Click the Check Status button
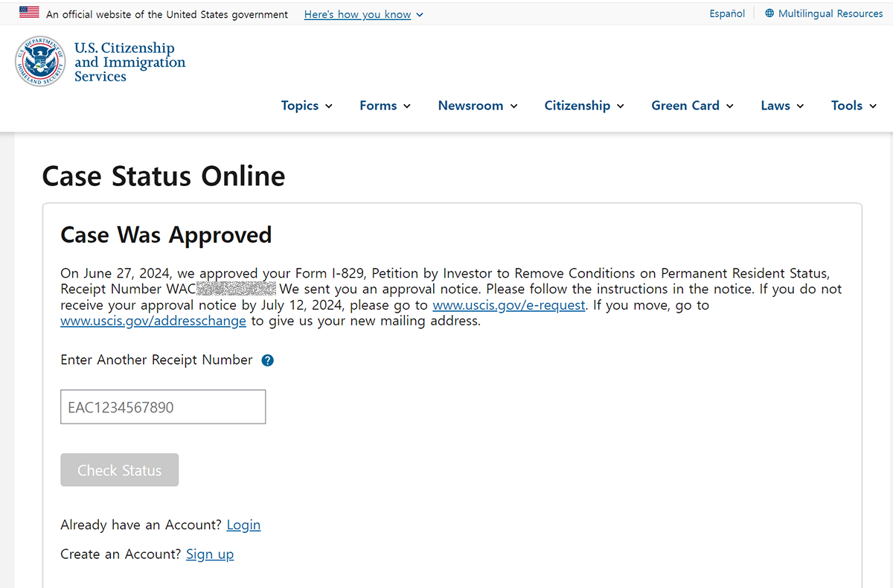Image resolution: width=893 pixels, height=588 pixels. [x=120, y=470]
